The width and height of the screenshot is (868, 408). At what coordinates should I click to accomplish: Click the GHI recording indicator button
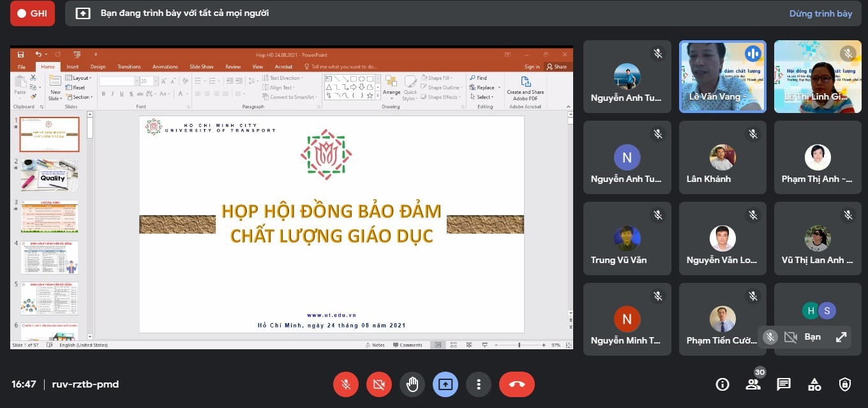[x=33, y=13]
